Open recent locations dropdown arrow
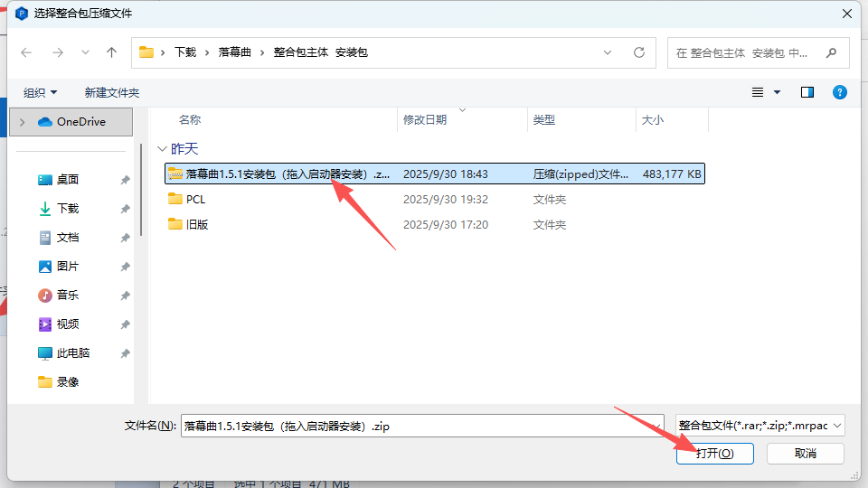This screenshot has height=488, width=868. [85, 52]
